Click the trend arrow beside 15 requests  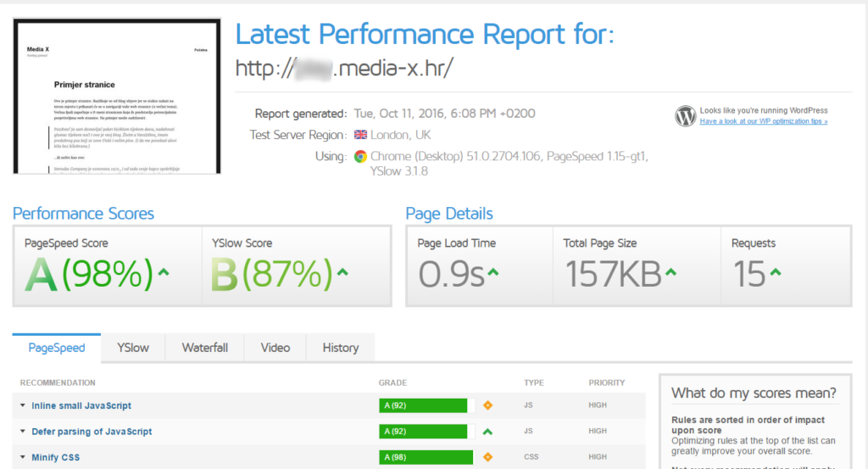pos(775,272)
